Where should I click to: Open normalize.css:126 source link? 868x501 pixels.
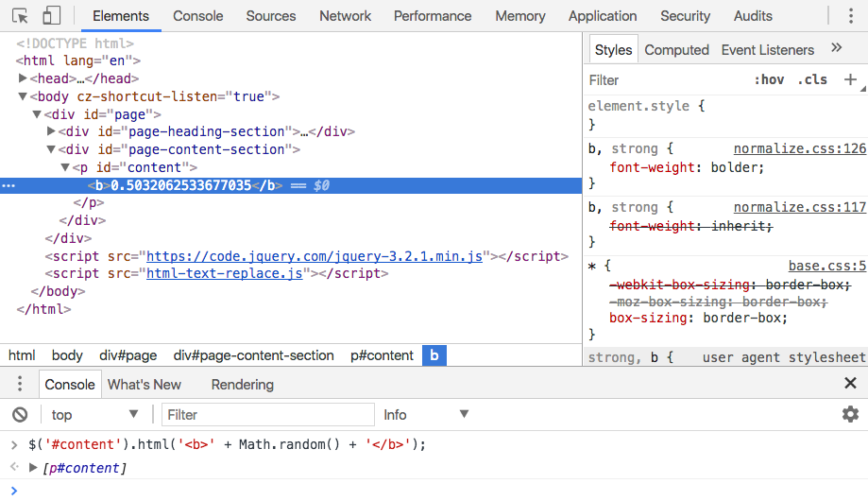(799, 148)
